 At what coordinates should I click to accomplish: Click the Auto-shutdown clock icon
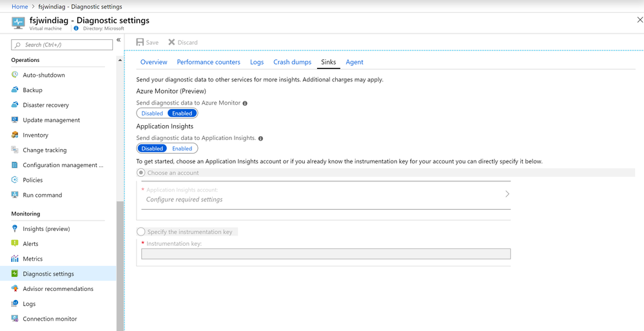tap(15, 75)
